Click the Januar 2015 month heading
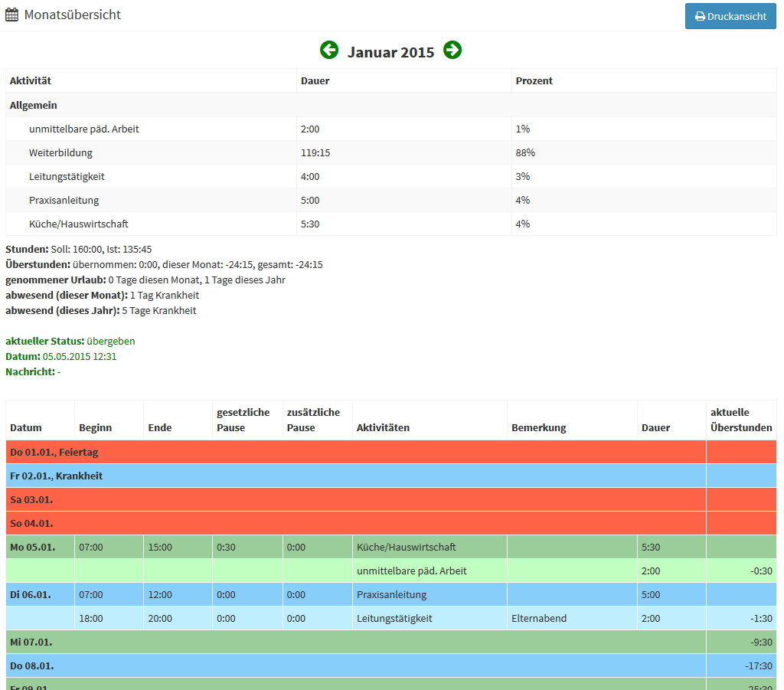 (x=390, y=52)
